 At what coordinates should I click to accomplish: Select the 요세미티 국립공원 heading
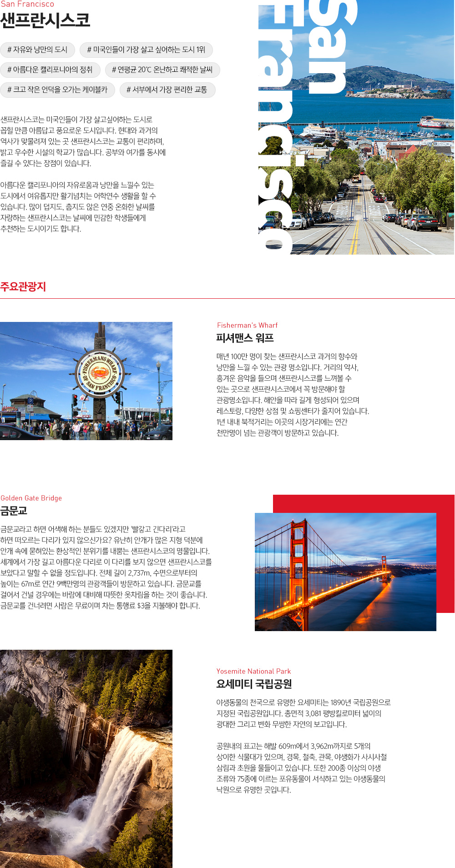point(254,684)
